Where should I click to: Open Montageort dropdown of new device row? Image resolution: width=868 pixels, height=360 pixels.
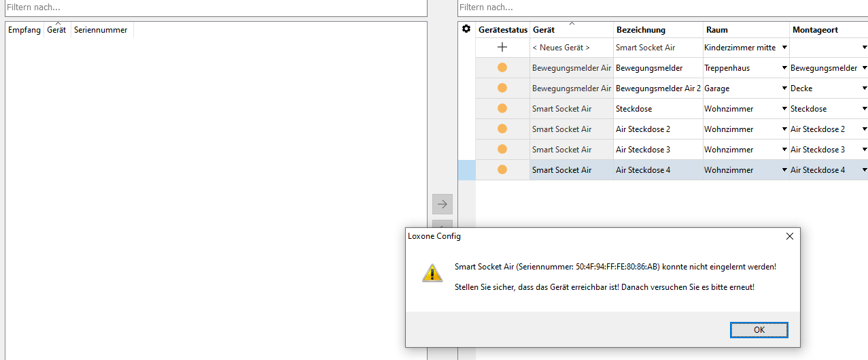pyautogui.click(x=864, y=48)
